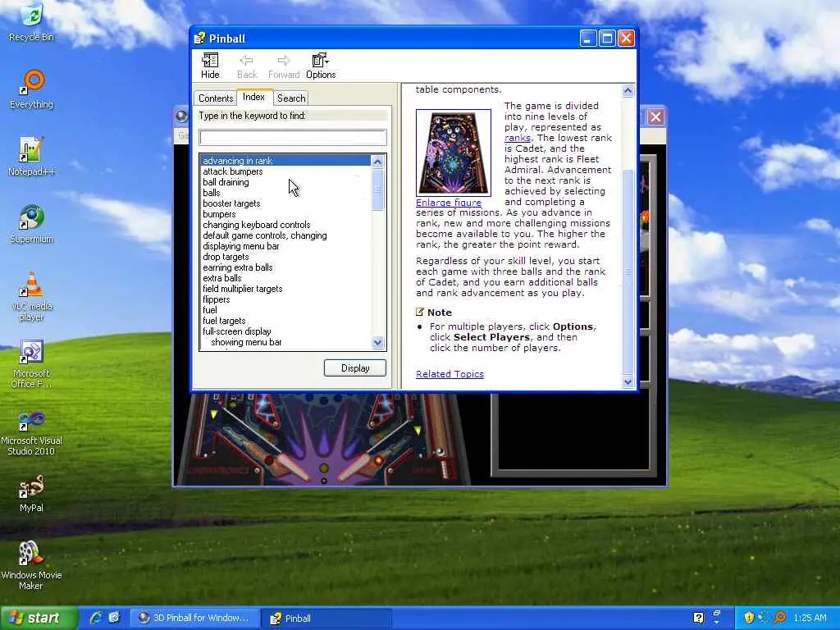Viewport: 840px width, 630px height.
Task: Click the help question-mark tray icon
Action: click(x=698, y=618)
